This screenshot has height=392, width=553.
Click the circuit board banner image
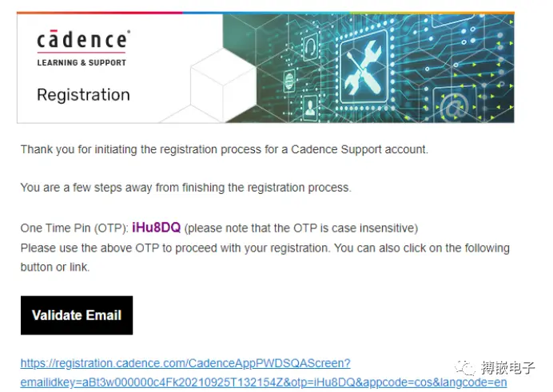pos(368,69)
